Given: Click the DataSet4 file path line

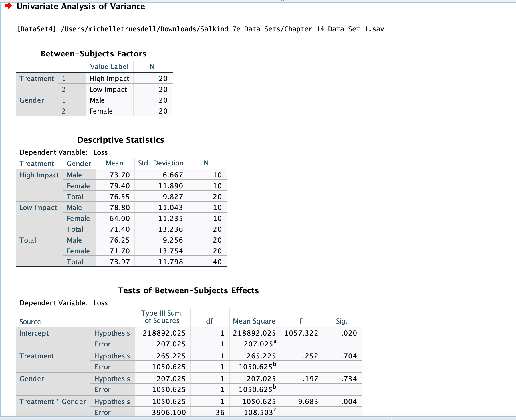Looking at the screenshot, I should click(x=201, y=29).
